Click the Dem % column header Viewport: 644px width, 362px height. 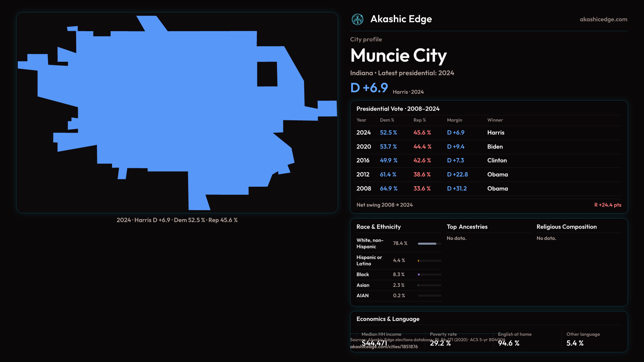[387, 120]
